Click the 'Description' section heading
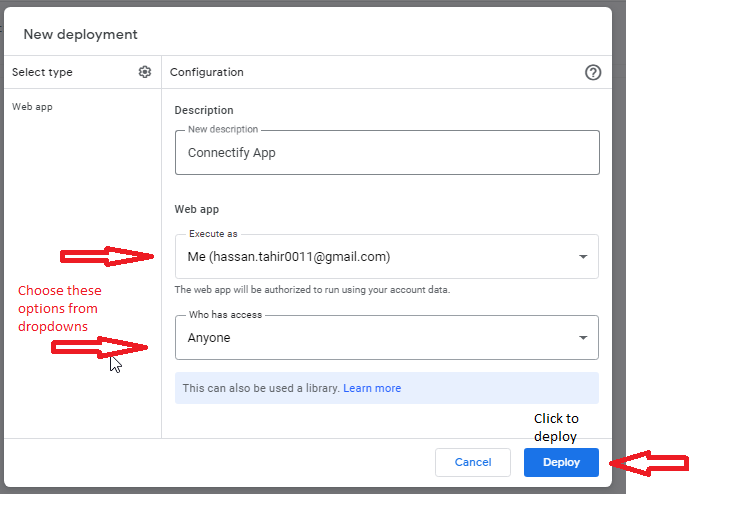 pyautogui.click(x=204, y=110)
